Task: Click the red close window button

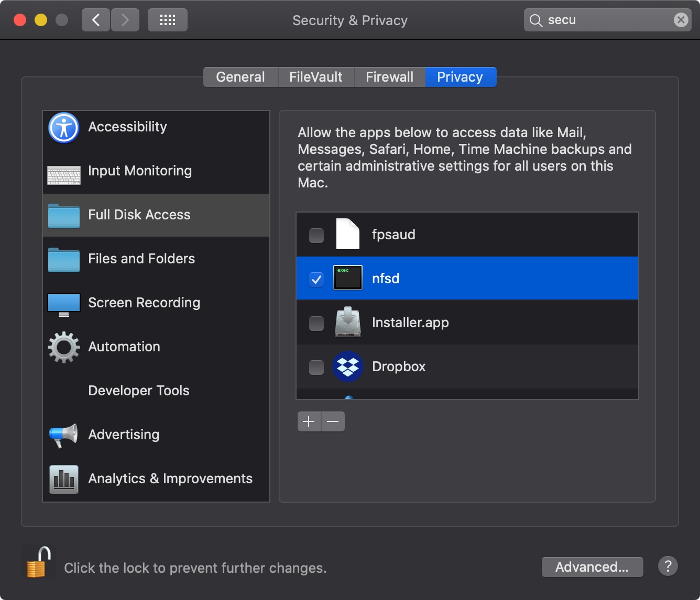Action: (x=20, y=20)
